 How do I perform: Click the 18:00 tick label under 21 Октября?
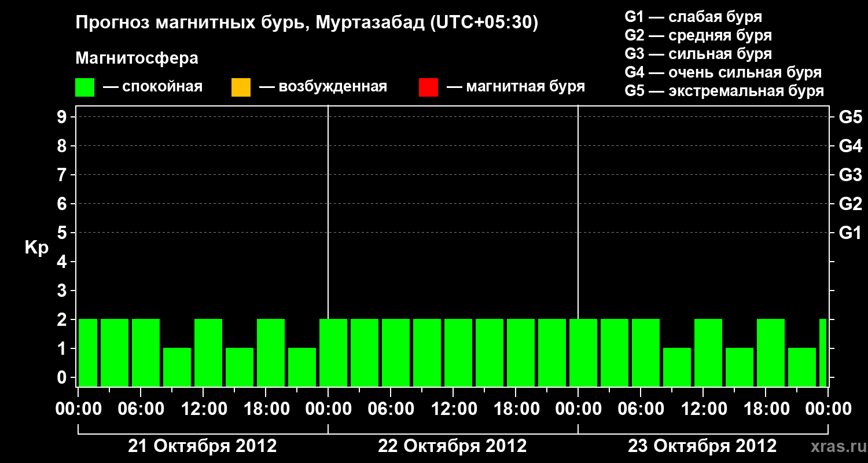pyautogui.click(x=267, y=409)
